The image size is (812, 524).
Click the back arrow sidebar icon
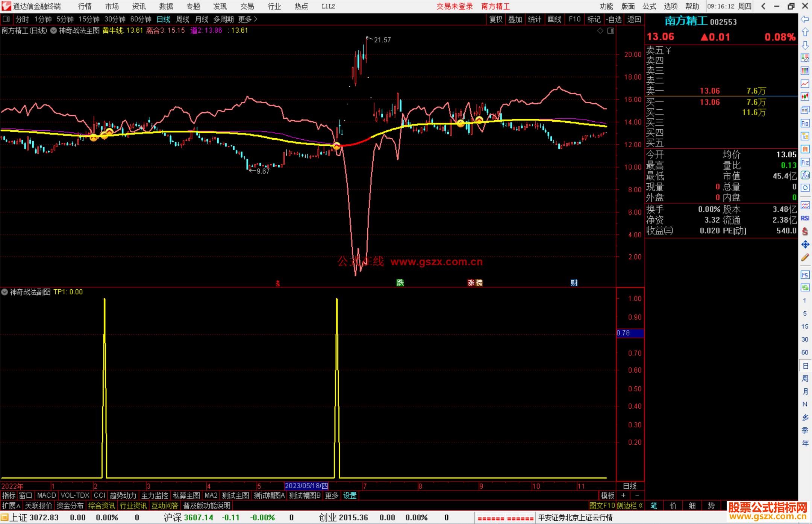[x=805, y=19]
